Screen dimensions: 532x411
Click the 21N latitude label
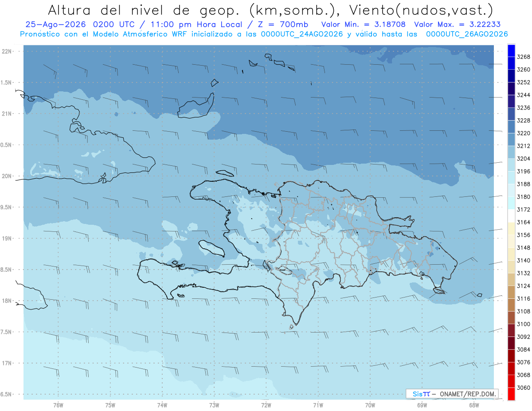pos(7,114)
